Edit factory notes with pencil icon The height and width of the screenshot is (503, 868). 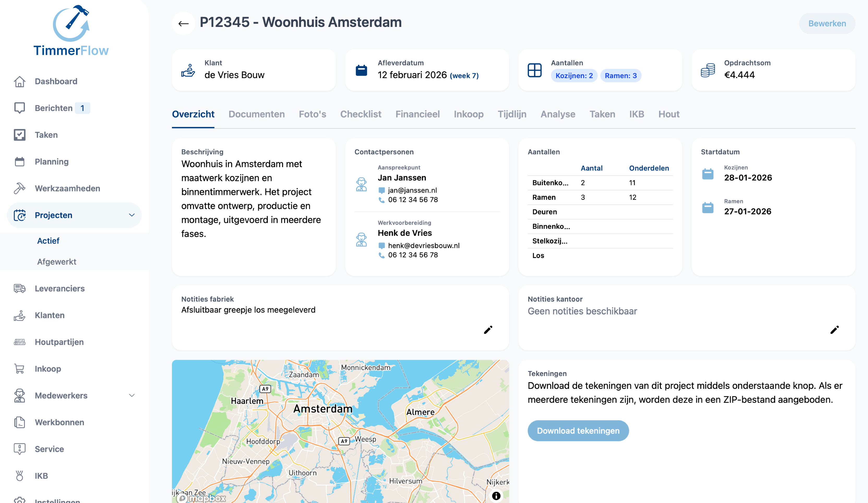coord(488,330)
